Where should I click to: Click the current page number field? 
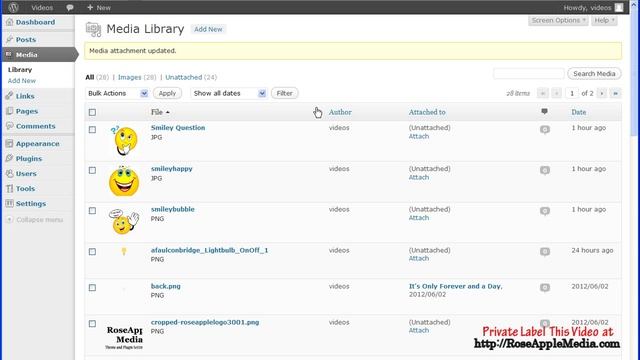click(x=572, y=93)
